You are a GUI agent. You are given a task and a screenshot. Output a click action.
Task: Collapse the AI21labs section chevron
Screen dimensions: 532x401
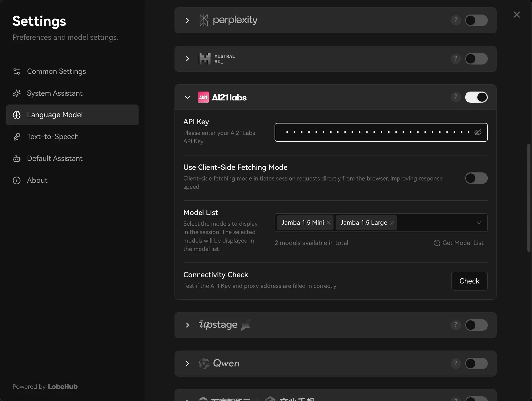click(x=187, y=97)
